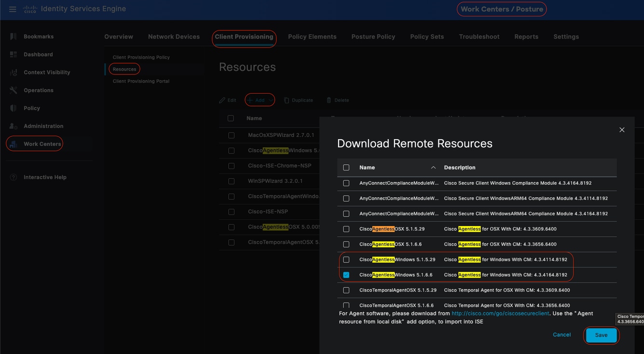Open cisco.com/go/ciscosecureclient link
This screenshot has width=644, height=354.
(x=500, y=313)
